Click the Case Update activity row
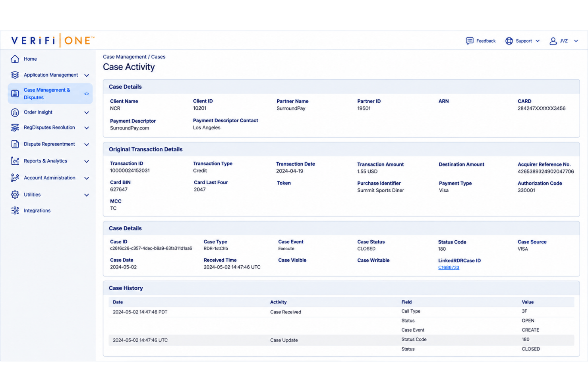The width and height of the screenshot is (588, 392). 341,340
